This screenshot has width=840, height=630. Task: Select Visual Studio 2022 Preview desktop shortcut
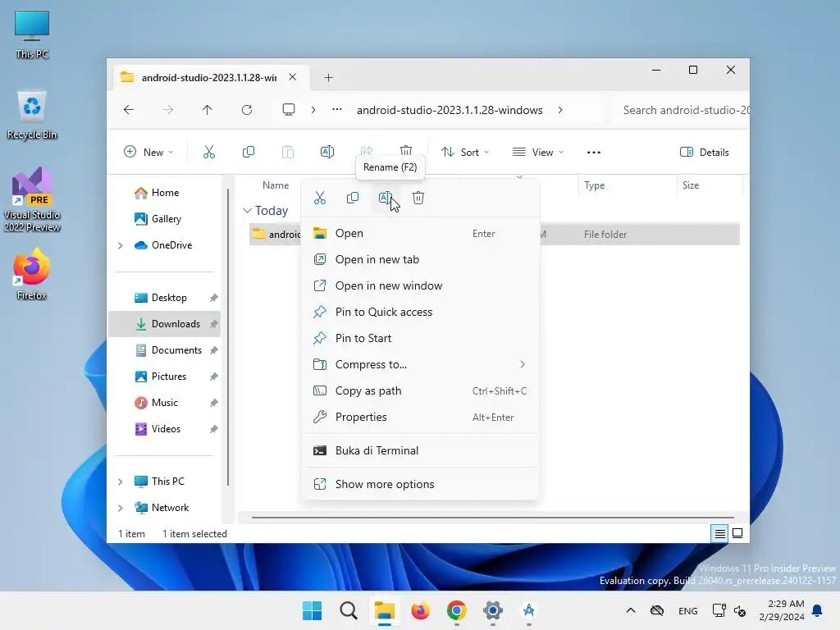tap(32, 200)
